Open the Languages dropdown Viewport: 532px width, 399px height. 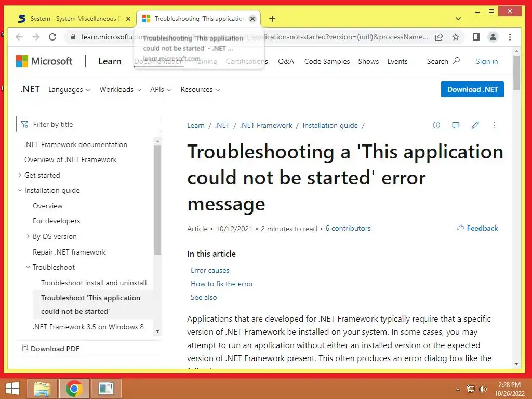(x=69, y=89)
